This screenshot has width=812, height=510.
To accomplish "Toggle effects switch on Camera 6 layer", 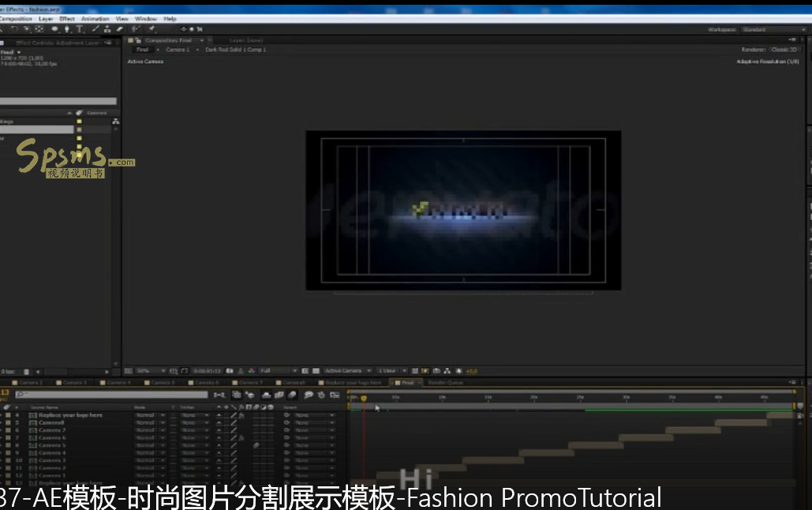I will (x=241, y=437).
